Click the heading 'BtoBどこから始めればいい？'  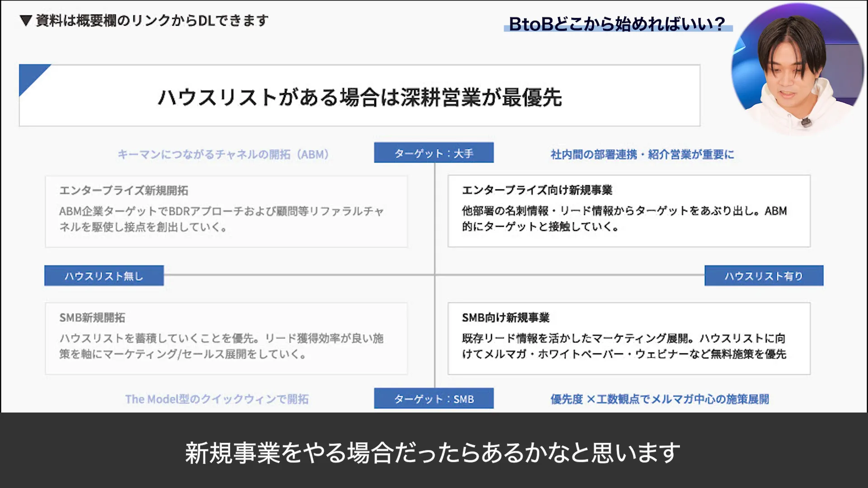click(617, 23)
